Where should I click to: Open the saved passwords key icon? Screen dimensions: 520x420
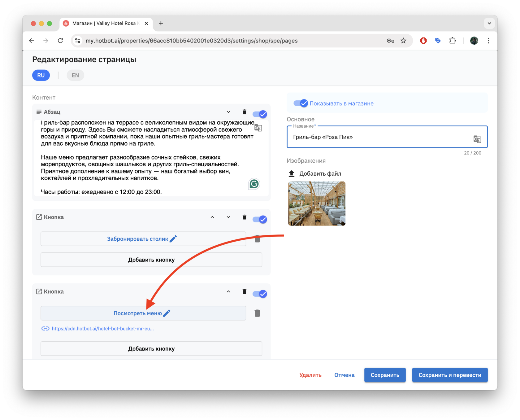pos(390,41)
